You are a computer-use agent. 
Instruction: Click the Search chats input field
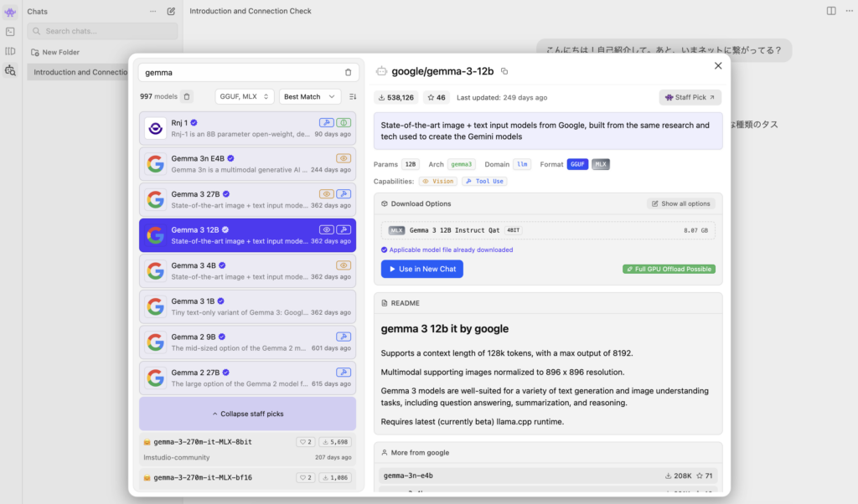click(102, 31)
